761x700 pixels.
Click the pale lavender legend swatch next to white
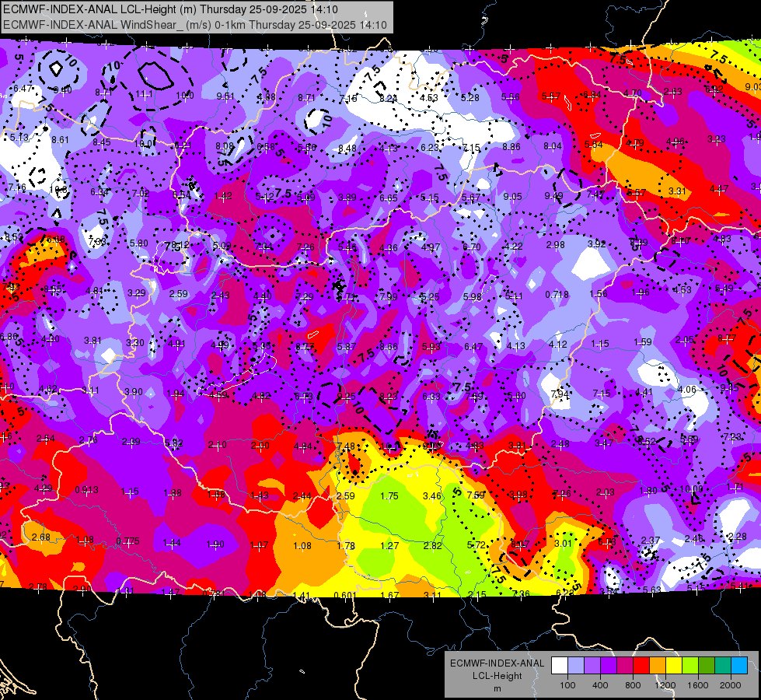tap(576, 666)
